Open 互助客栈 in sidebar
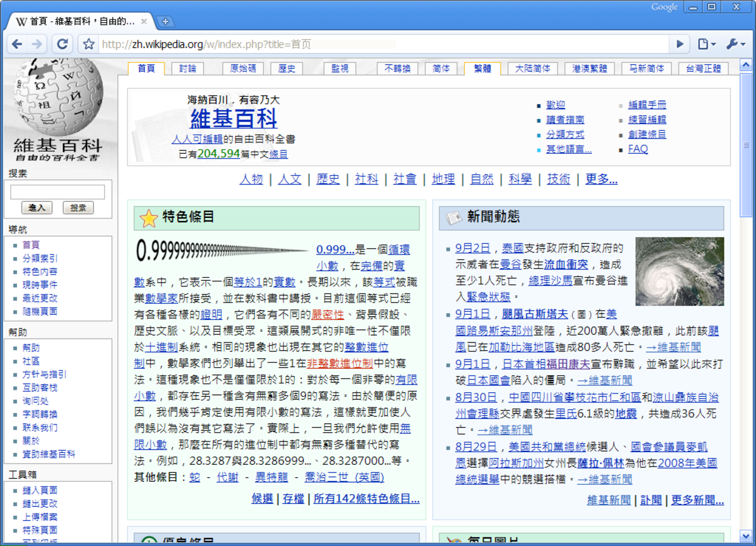The height and width of the screenshot is (546, 756). point(40,387)
